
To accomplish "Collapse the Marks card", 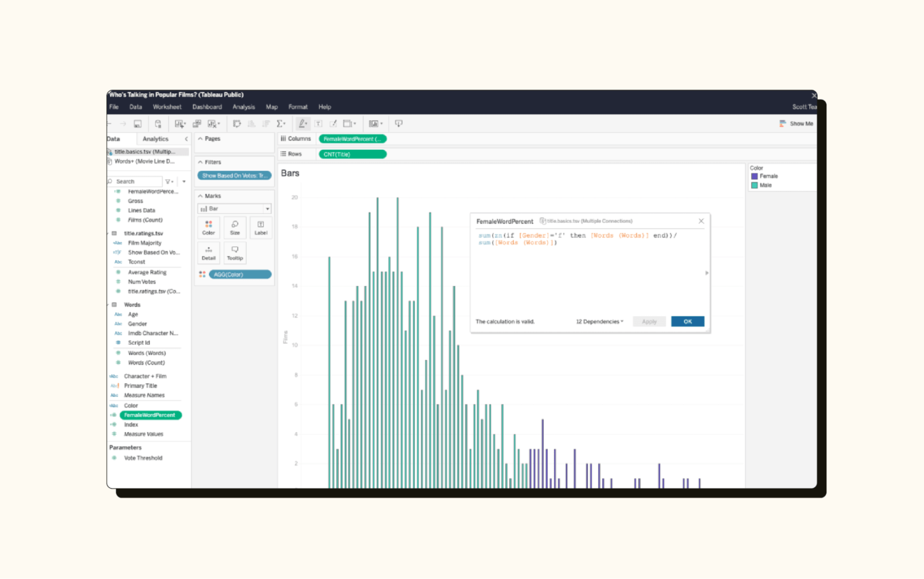I will click(x=200, y=196).
